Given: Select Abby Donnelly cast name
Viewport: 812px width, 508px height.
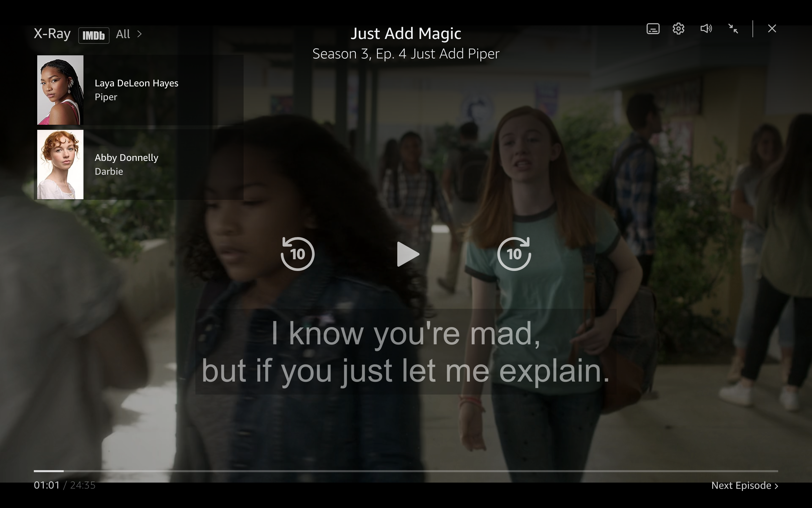Looking at the screenshot, I should click(x=126, y=157).
